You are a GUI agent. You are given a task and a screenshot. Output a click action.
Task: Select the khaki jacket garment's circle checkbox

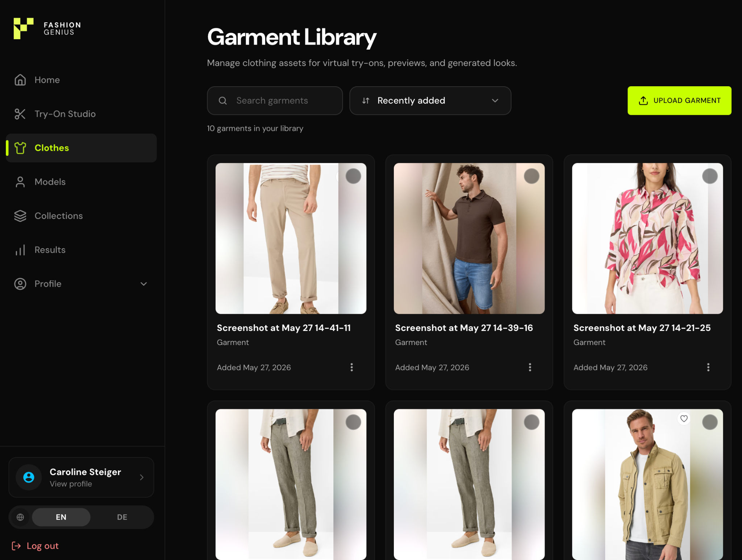(710, 422)
